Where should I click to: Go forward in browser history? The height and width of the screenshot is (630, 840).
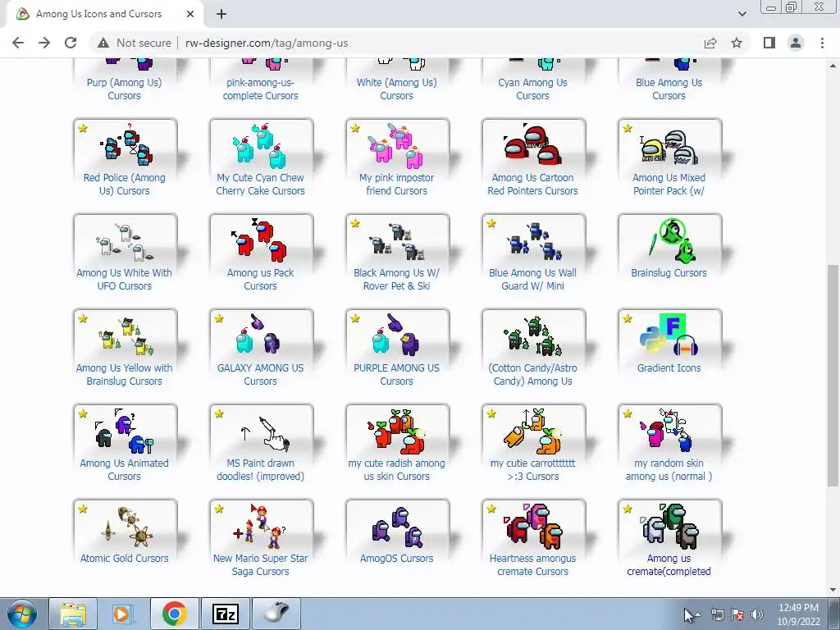[44, 43]
